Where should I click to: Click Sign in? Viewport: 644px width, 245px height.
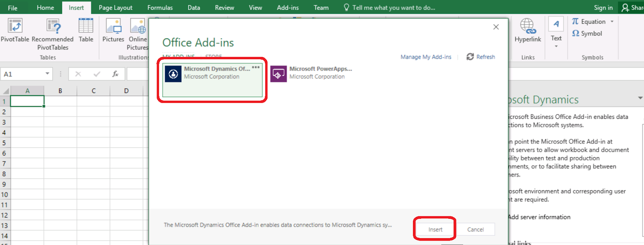603,8
